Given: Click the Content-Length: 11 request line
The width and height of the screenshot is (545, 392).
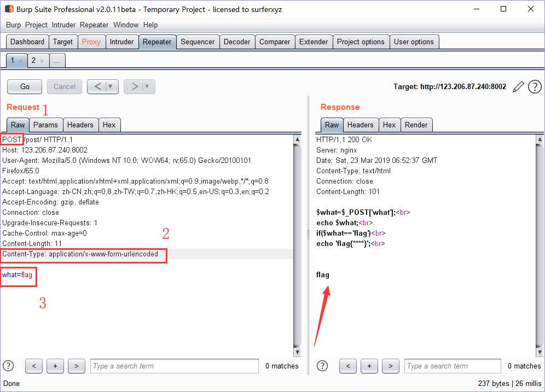Looking at the screenshot, I should (x=32, y=244).
